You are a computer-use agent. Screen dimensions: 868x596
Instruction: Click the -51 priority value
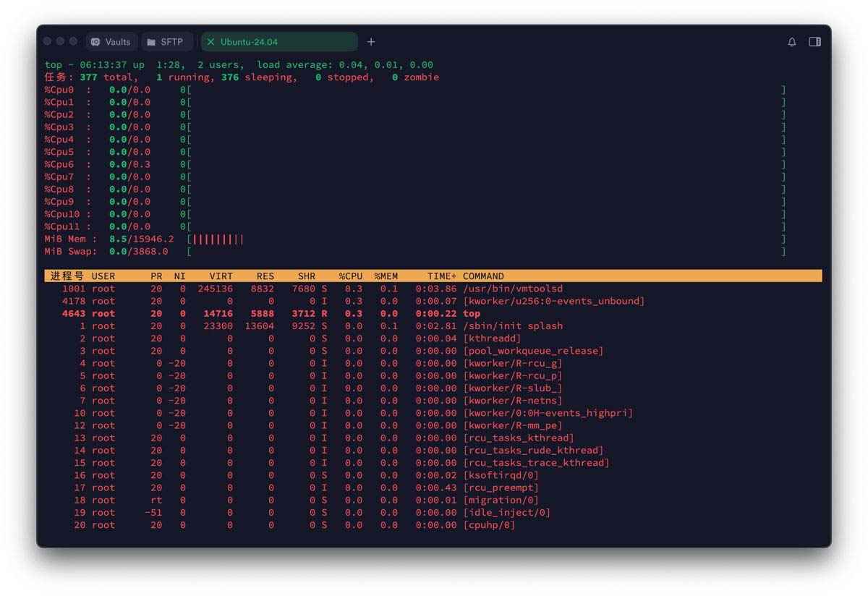coord(153,512)
